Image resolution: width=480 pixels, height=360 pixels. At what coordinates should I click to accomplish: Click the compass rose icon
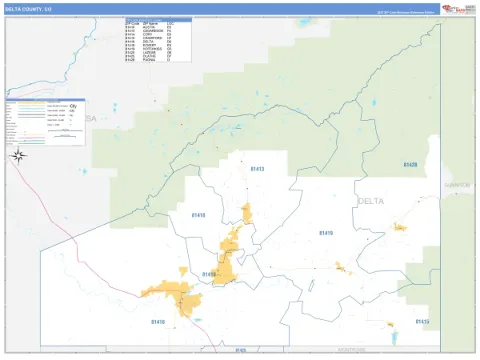(x=18, y=156)
